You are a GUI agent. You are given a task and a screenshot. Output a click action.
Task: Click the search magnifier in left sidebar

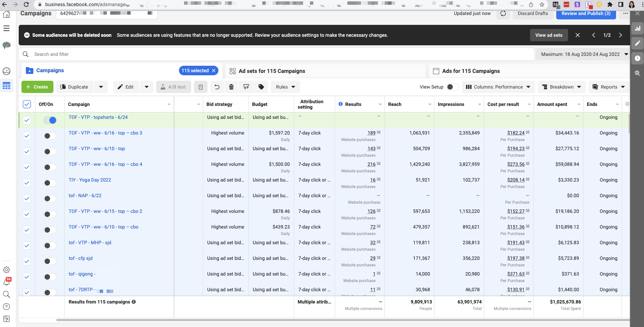tap(6, 294)
